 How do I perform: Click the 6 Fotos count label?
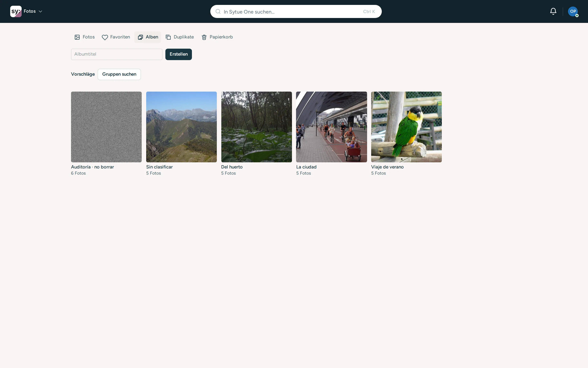click(x=78, y=173)
